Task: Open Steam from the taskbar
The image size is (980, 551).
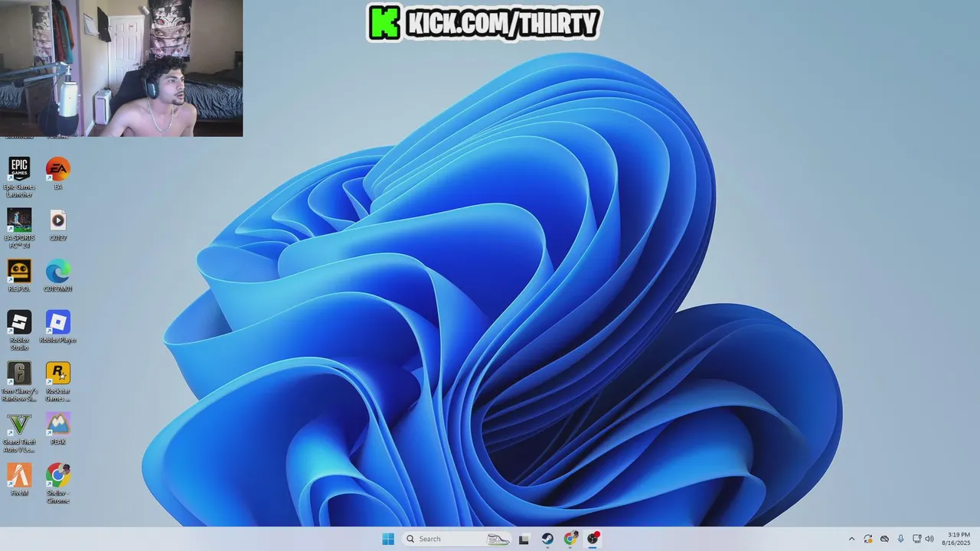Action: tap(547, 539)
